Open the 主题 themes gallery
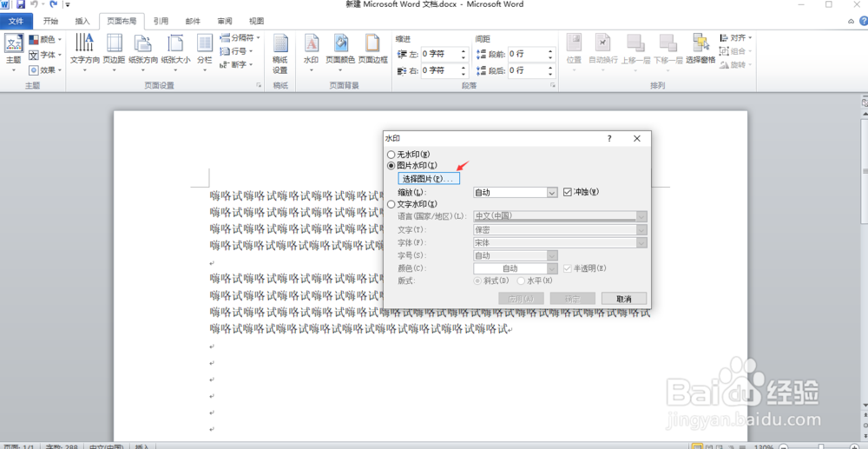Viewport: 868px width, 449px height. 13,53
